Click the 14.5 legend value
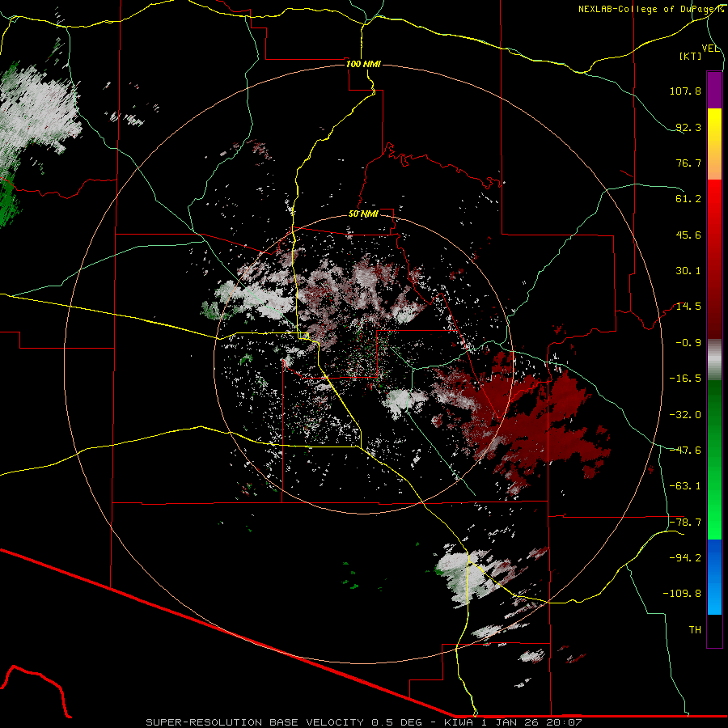 click(x=688, y=307)
